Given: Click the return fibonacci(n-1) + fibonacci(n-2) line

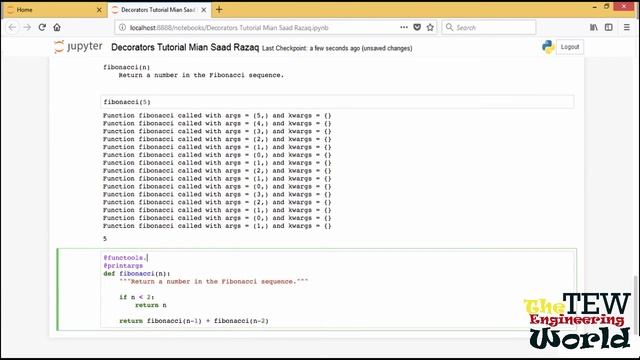Looking at the screenshot, I should pyautogui.click(x=194, y=321).
